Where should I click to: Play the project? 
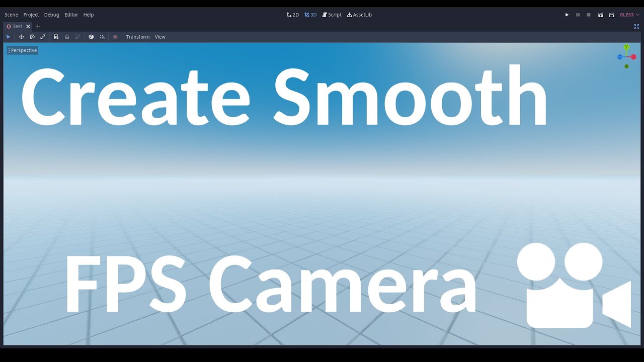(x=567, y=15)
